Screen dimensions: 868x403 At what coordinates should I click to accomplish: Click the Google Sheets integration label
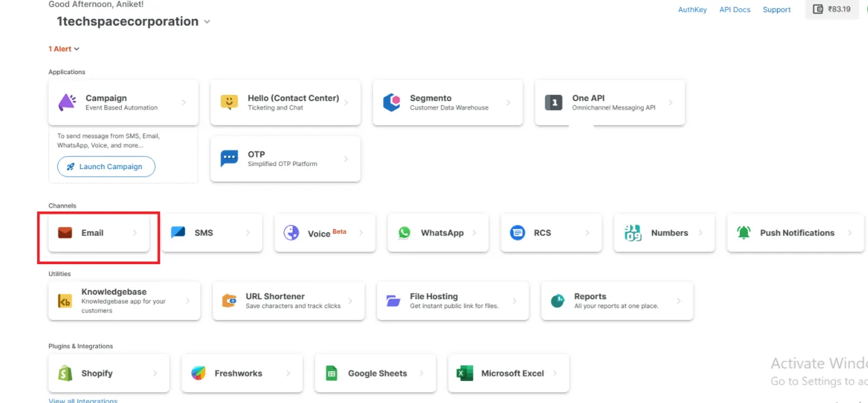[378, 373]
